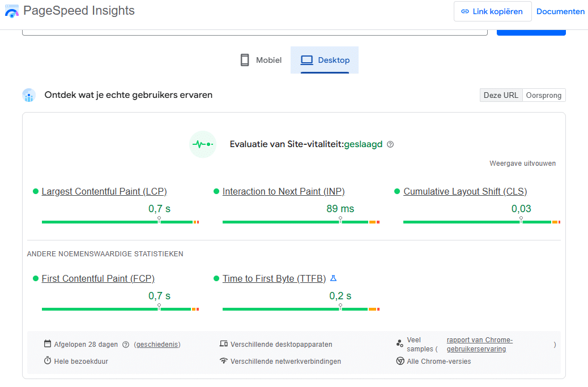The width and height of the screenshot is (588, 387).
Task: Open the geschiedenis link
Action: pyautogui.click(x=157, y=345)
